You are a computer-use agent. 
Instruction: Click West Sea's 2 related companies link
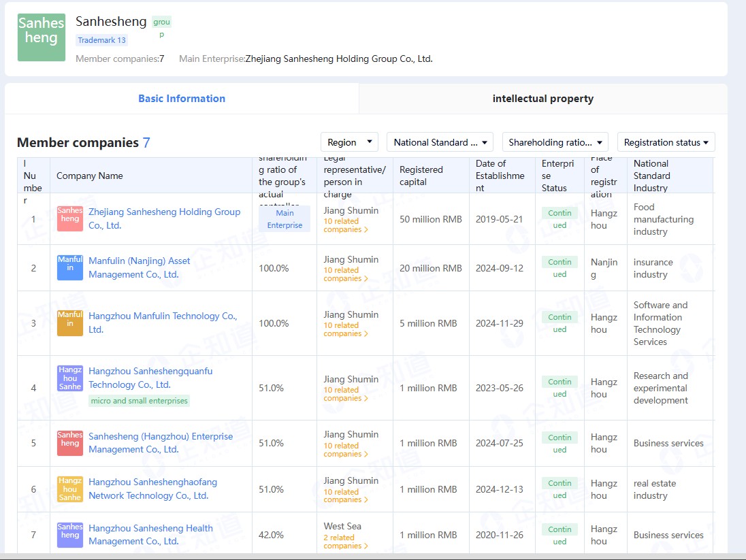pos(345,542)
